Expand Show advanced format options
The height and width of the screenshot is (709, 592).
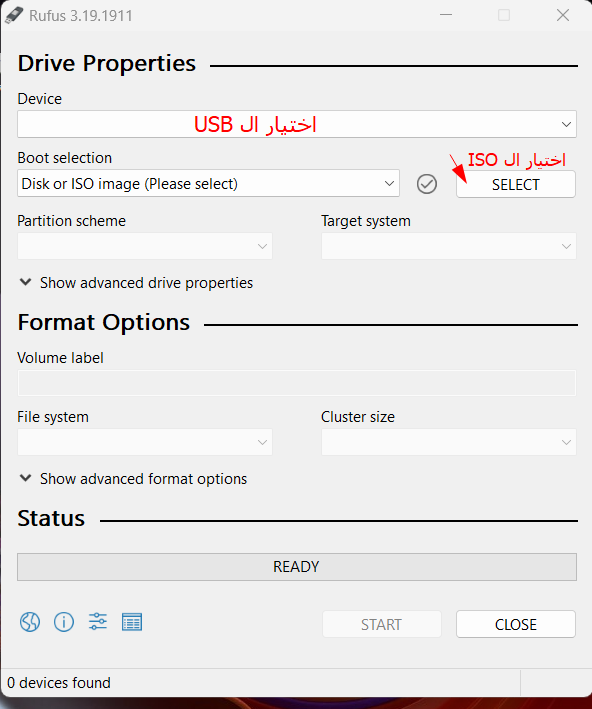coord(133,479)
